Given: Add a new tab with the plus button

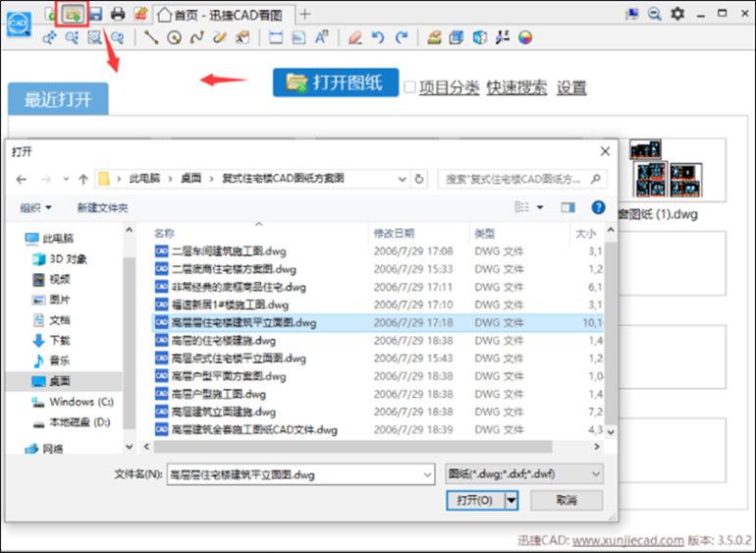Looking at the screenshot, I should point(304,15).
